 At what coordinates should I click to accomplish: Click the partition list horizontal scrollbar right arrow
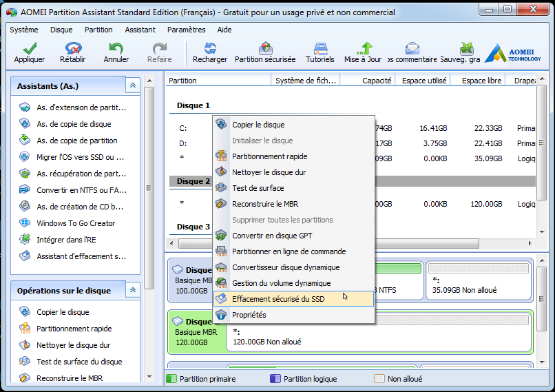530,243
